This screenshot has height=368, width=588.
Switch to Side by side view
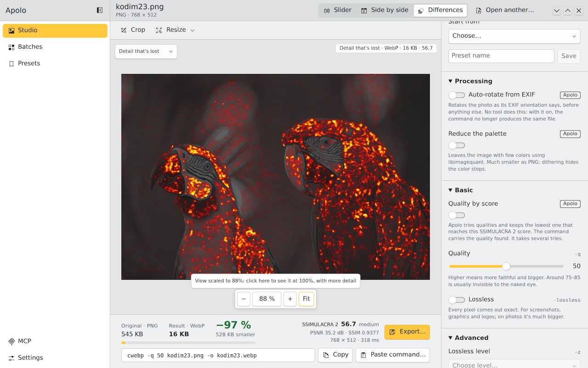(x=384, y=10)
